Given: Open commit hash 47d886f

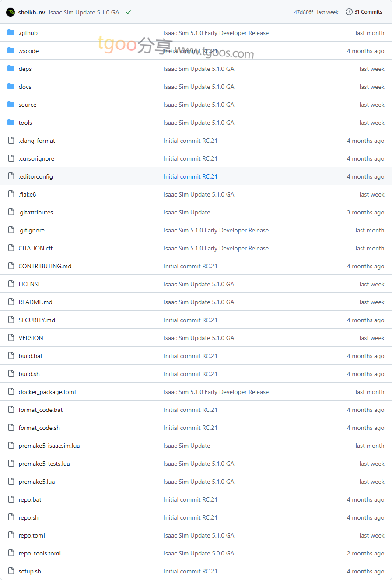Looking at the screenshot, I should coord(303,12).
